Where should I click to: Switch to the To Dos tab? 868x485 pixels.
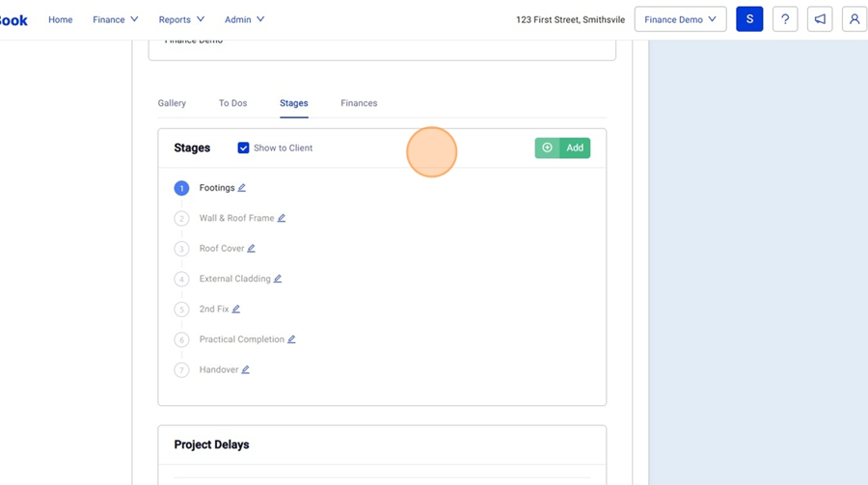click(232, 103)
